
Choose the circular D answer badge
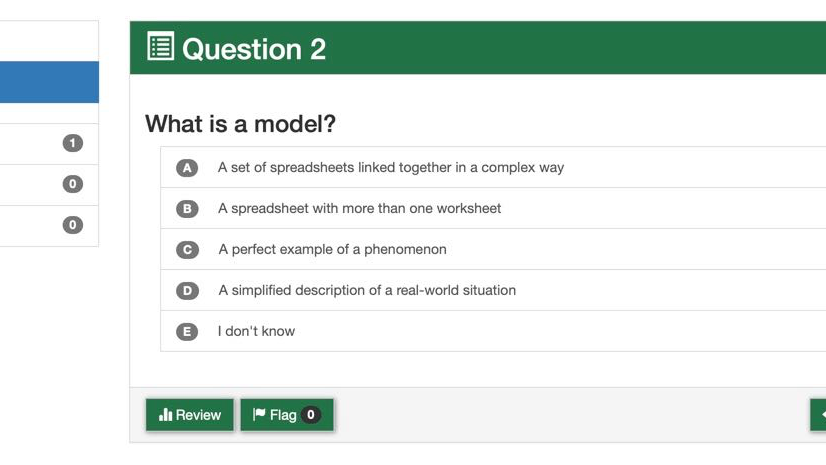[187, 291]
